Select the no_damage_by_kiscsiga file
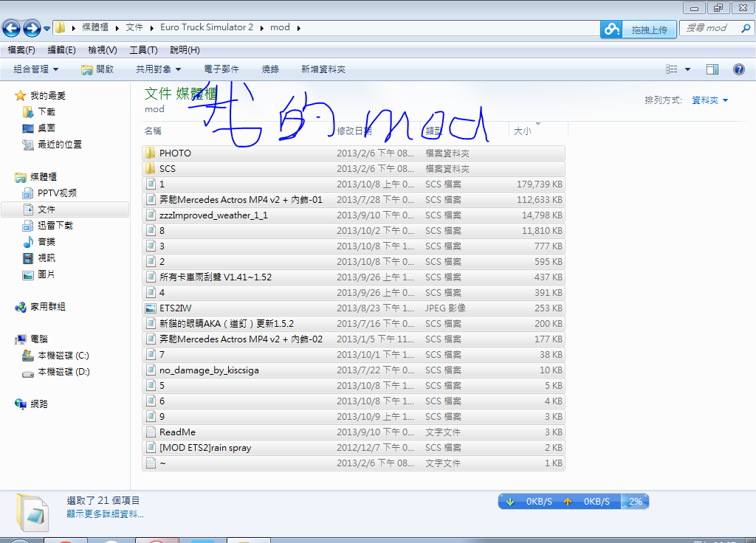This screenshot has height=543, width=756. (354, 370)
